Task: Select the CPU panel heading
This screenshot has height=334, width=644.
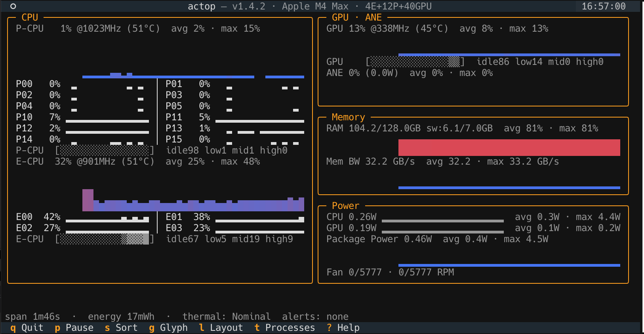Action: 30,17
